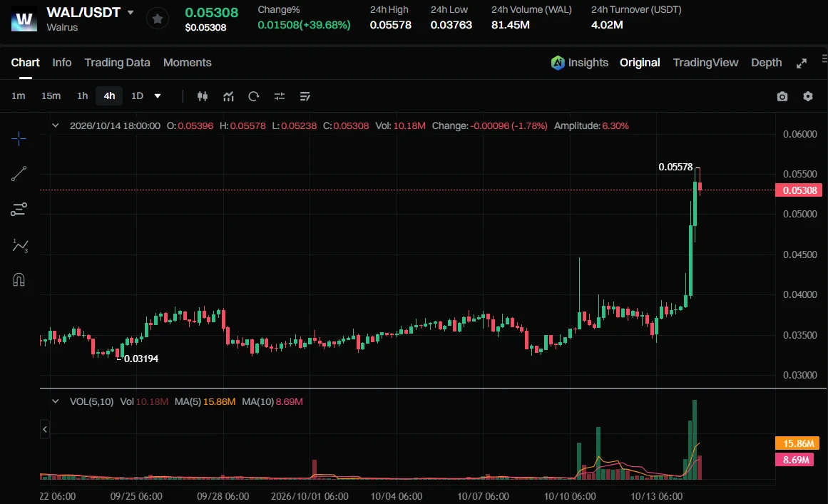Click the left arrow on the volume panel
This screenshot has height=504, width=828.
pos(45,429)
